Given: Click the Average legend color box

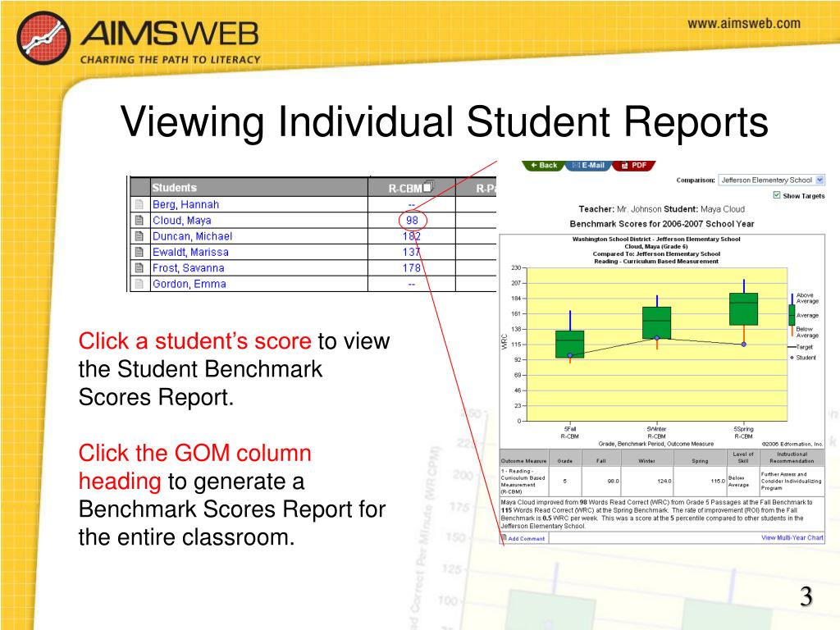Looking at the screenshot, I should 792,315.
